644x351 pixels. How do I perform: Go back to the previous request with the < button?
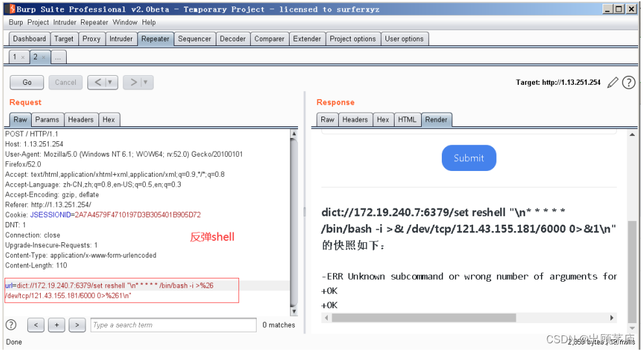pos(98,82)
